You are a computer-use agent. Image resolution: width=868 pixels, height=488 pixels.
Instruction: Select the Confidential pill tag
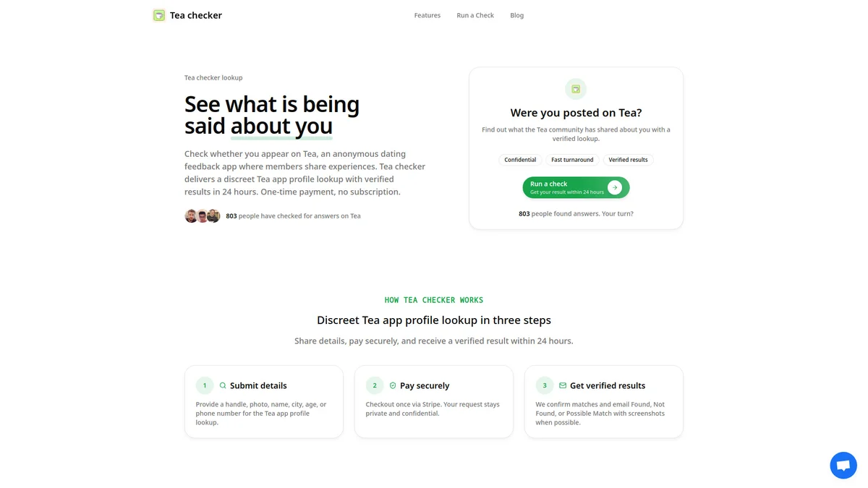pyautogui.click(x=520, y=160)
